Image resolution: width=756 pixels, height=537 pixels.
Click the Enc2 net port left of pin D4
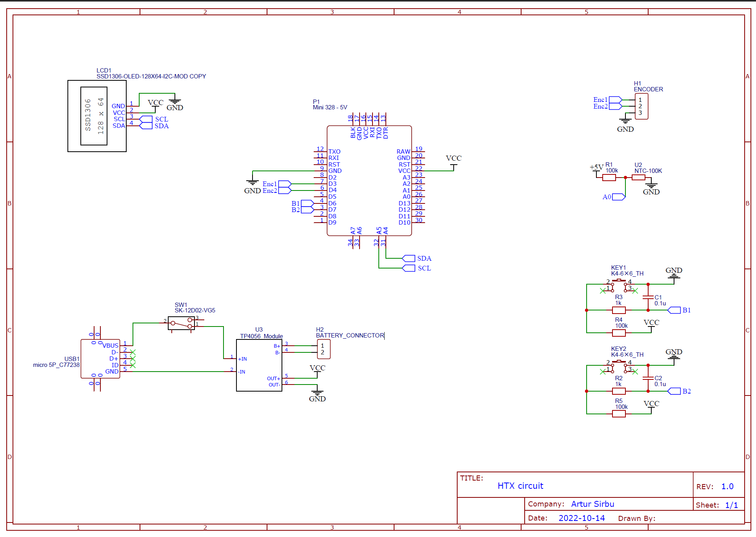(285, 190)
